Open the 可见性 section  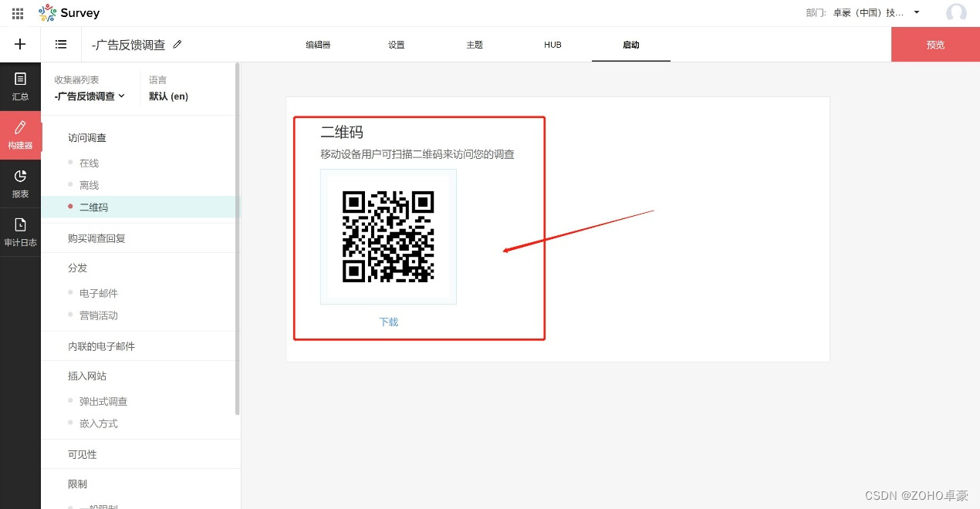(x=83, y=455)
